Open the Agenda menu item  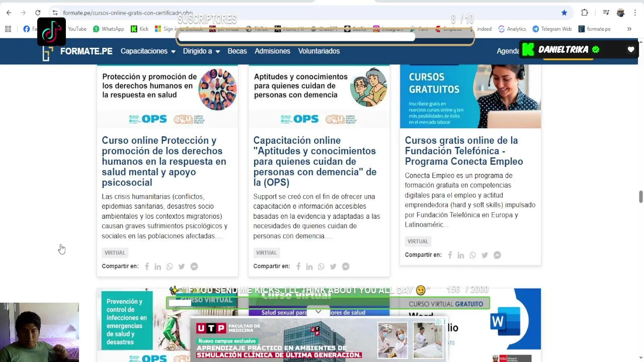(508, 51)
